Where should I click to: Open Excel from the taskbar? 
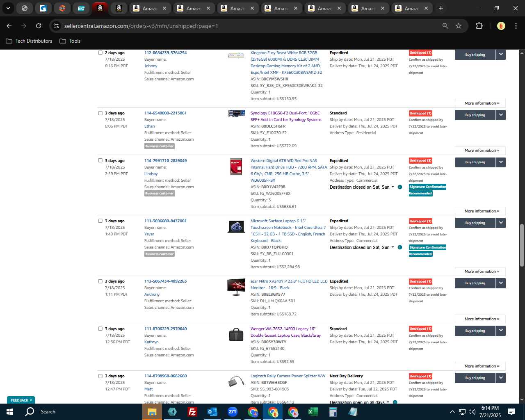313,412
